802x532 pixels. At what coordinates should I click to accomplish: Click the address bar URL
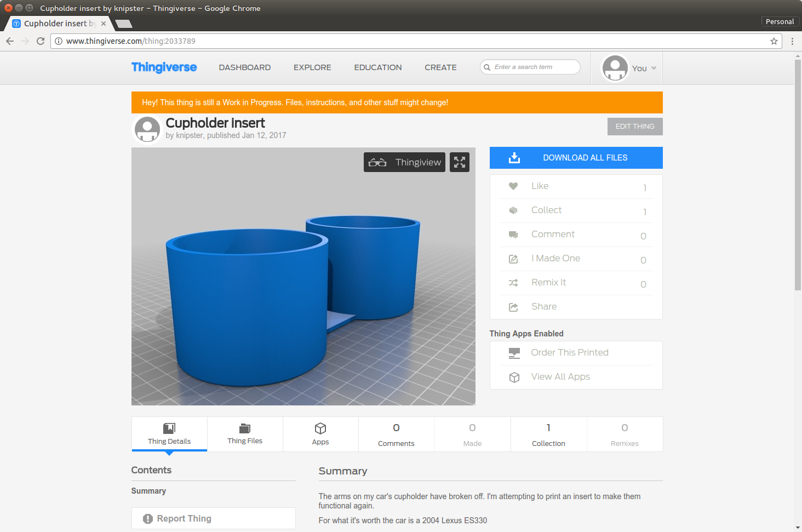131,41
